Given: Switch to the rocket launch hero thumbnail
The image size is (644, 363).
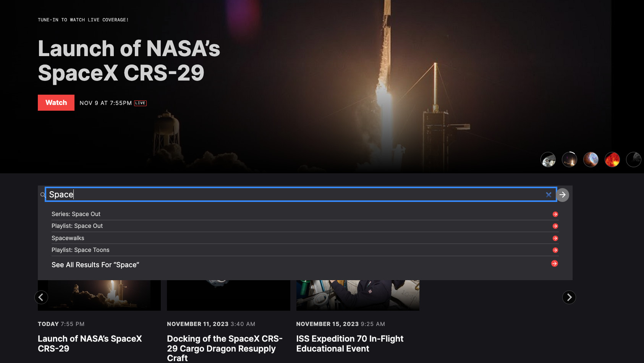Looking at the screenshot, I should 570,160.
